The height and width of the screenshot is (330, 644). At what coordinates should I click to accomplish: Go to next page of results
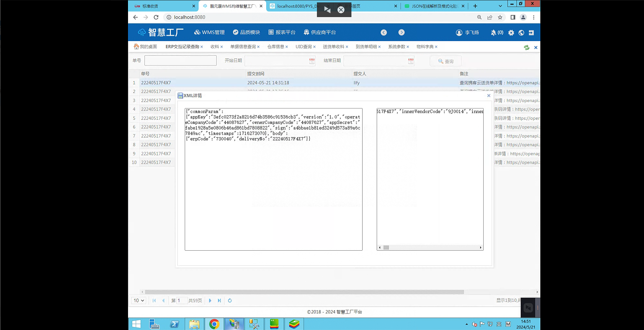coord(210,300)
